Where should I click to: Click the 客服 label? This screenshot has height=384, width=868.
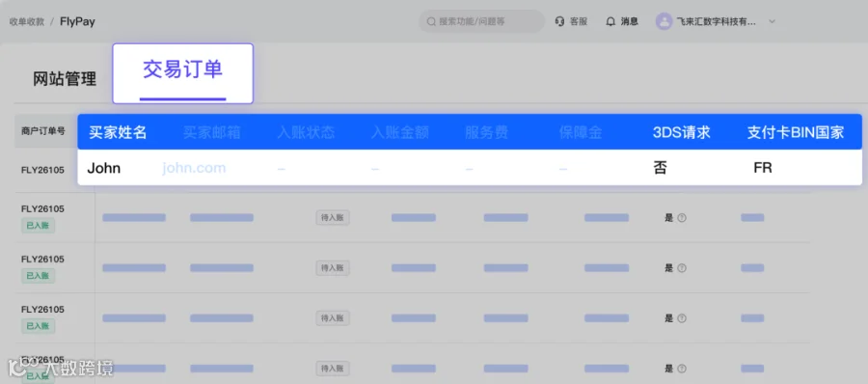(x=579, y=21)
